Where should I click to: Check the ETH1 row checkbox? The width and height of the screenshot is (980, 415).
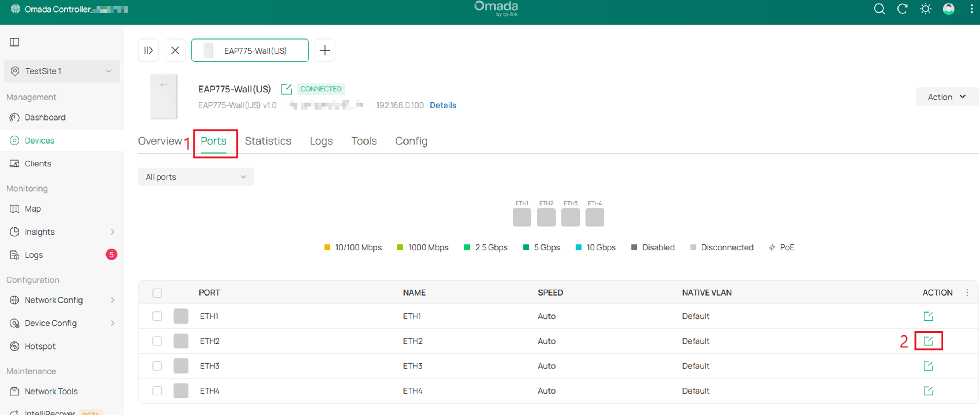point(157,316)
